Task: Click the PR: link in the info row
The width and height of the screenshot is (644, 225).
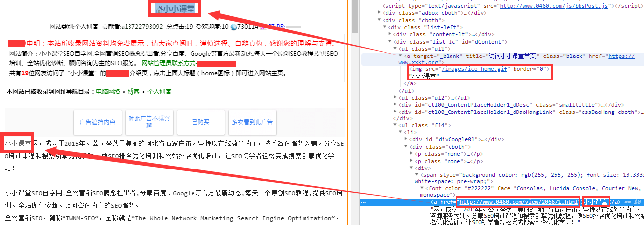Action: point(281,26)
